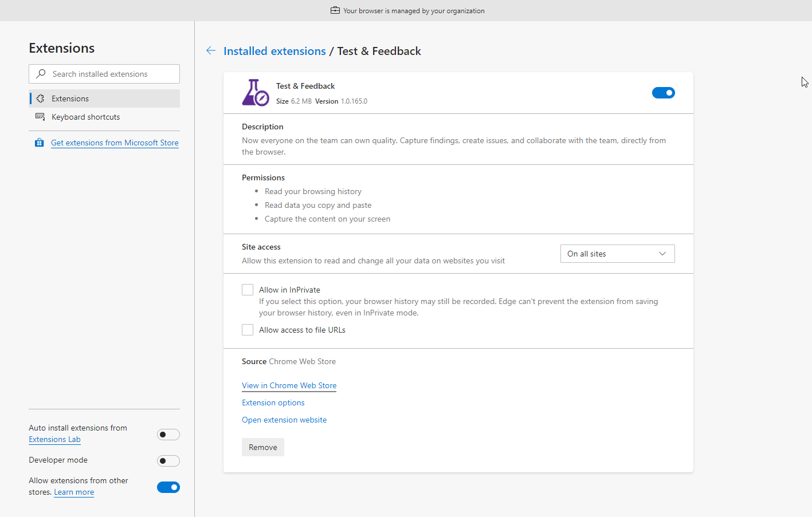Viewport: 812px width, 517px height.
Task: Click the Keyboard shortcuts keyboard icon
Action: [40, 117]
